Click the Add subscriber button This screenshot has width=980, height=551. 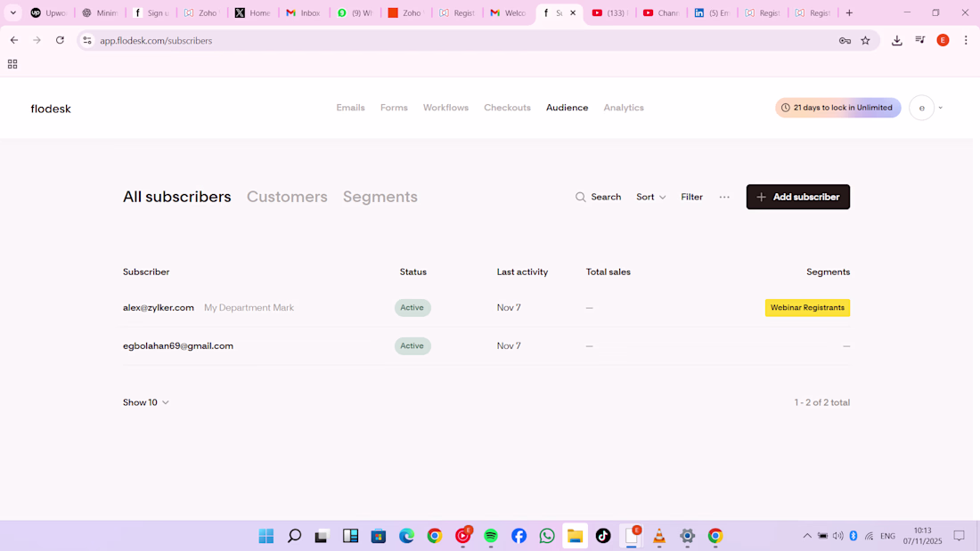pos(797,197)
